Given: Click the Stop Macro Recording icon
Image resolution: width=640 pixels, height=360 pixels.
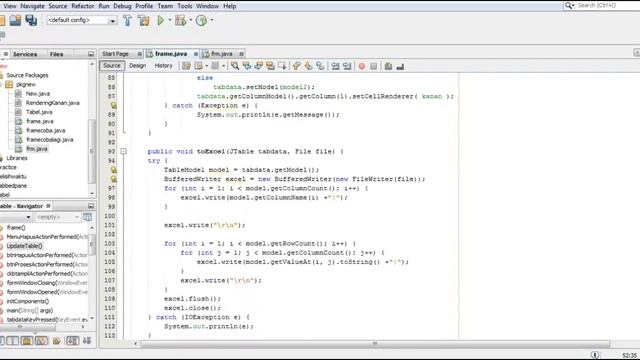Looking at the screenshot, I should click(373, 66).
